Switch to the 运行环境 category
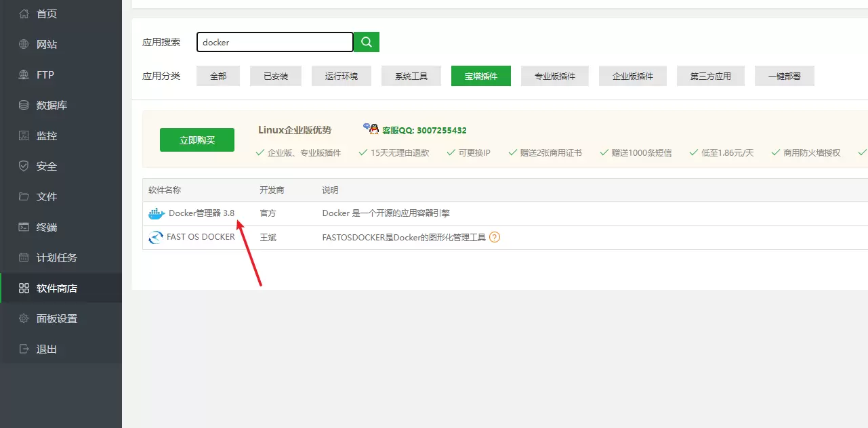This screenshot has width=868, height=428. point(341,77)
